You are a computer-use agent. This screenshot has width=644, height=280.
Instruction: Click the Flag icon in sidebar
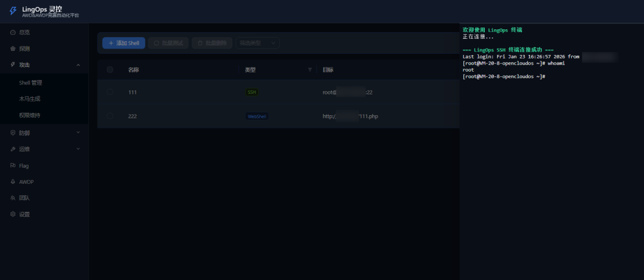pos(13,165)
